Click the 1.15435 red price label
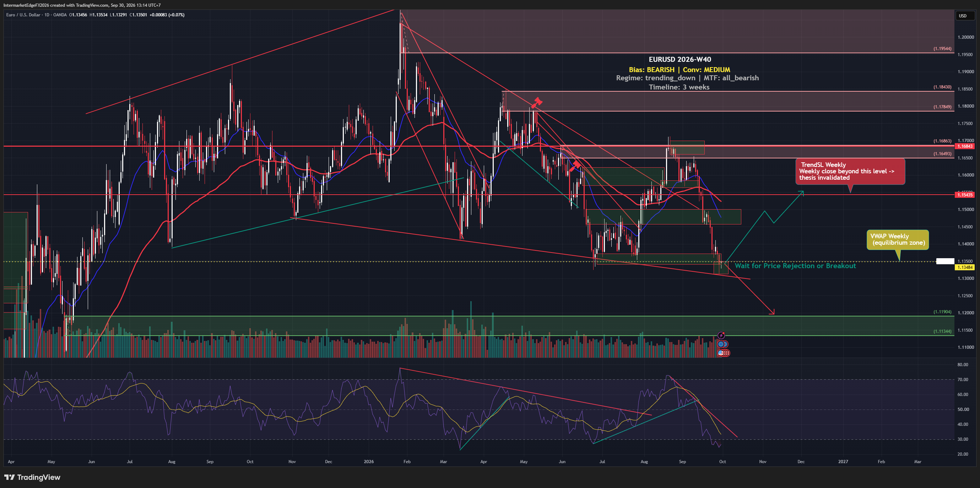This screenshot has height=488, width=980. click(x=965, y=195)
